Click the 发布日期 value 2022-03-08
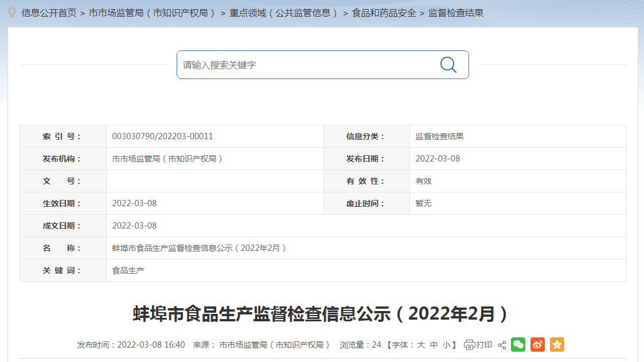The image size is (644, 362). [438, 159]
